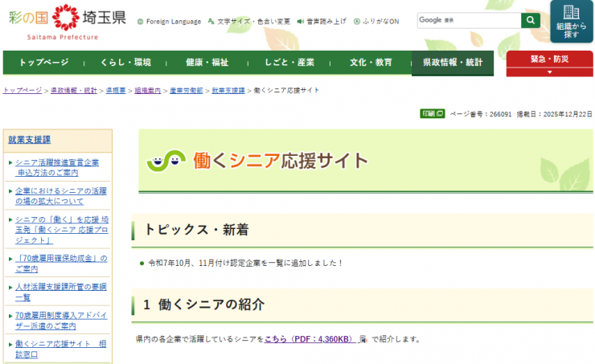Open 県政情報・統計 navigation item
Screen dimensions: 595x364
[x=453, y=63]
